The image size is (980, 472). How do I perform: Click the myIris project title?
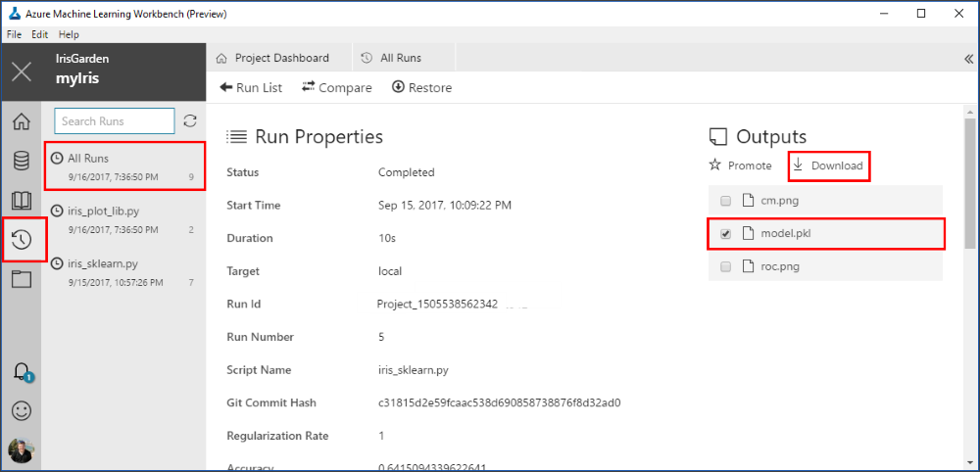[77, 78]
